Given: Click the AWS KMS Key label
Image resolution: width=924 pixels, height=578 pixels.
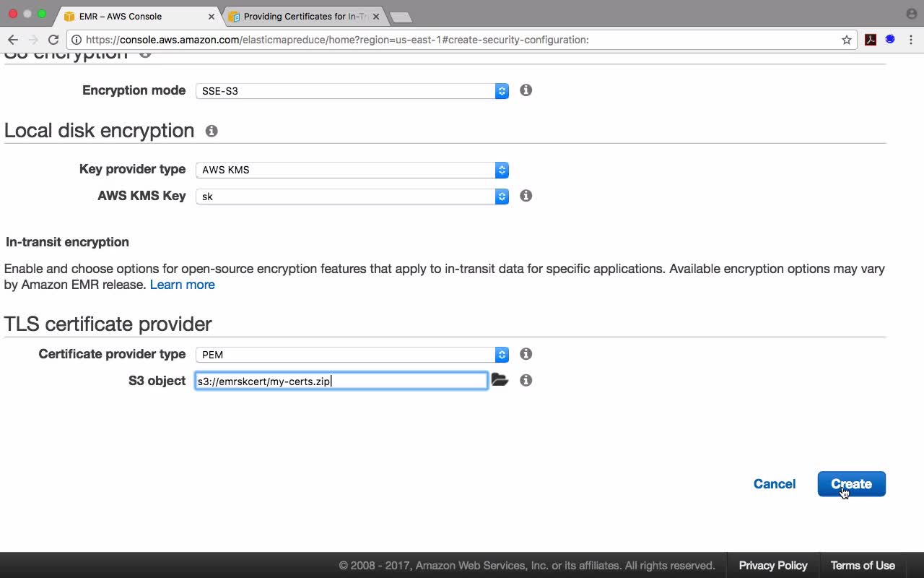Looking at the screenshot, I should click(x=142, y=196).
